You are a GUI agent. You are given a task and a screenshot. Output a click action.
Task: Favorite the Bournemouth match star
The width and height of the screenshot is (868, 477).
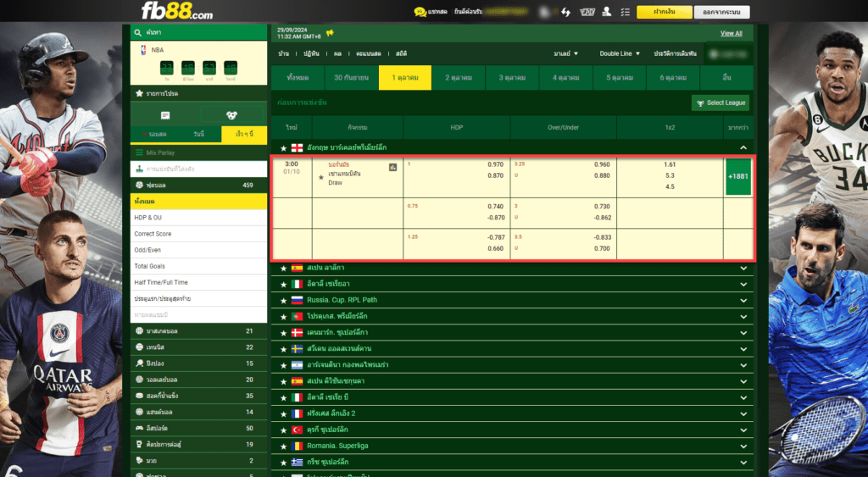[321, 178]
